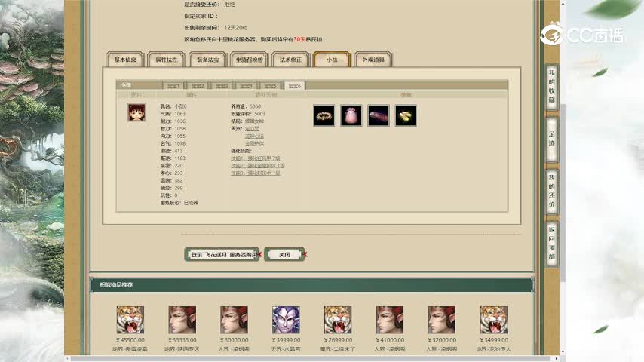This screenshot has width=644, height=362.
Task: Inspect the yellow shoes equipment icon
Action: click(406, 115)
